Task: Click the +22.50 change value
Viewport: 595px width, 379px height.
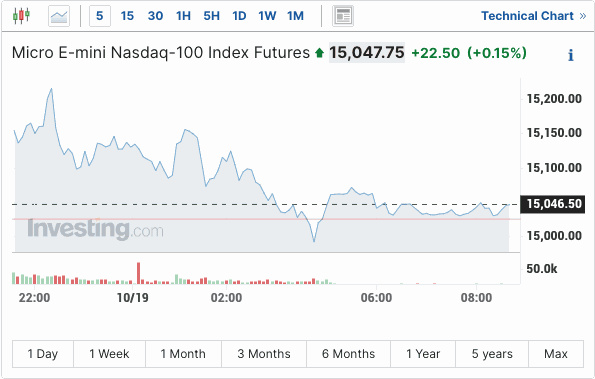Action: (x=435, y=53)
